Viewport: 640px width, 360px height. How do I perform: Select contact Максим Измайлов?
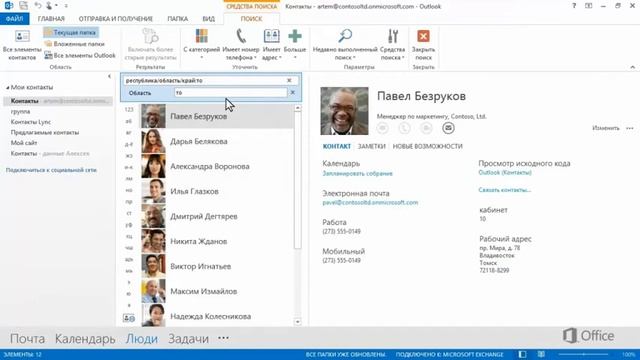click(217, 291)
